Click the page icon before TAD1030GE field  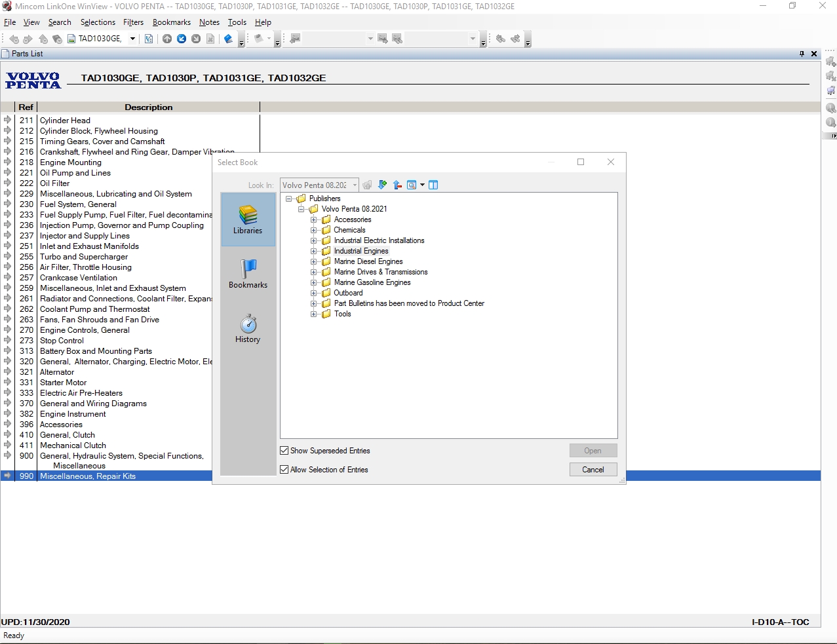(x=71, y=39)
